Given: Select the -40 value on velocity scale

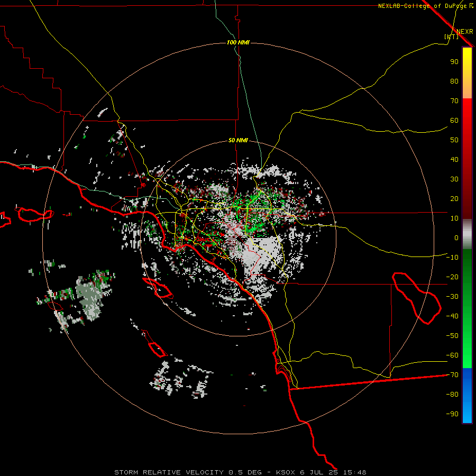Looking at the screenshot, I should (x=452, y=316).
